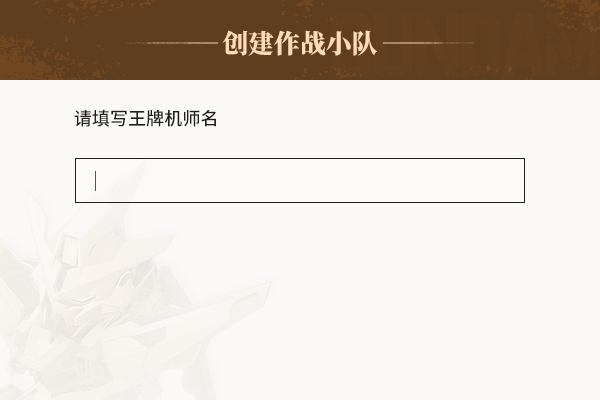
Task: Focus the ace pilot name input box
Action: click(x=300, y=180)
